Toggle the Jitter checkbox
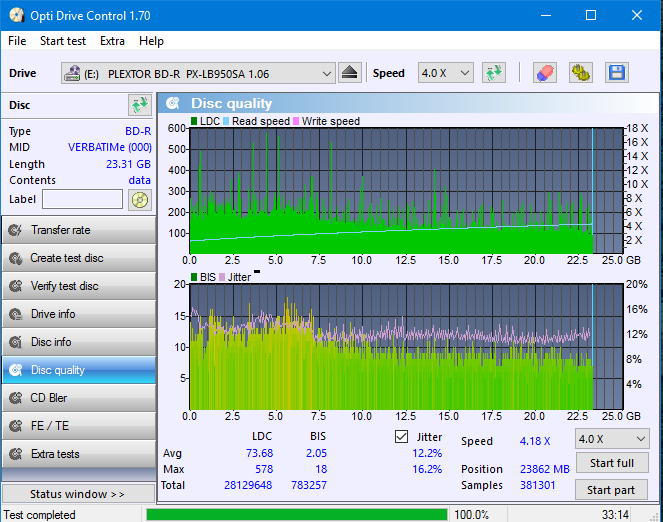Image resolution: width=663 pixels, height=522 pixels. [x=401, y=437]
